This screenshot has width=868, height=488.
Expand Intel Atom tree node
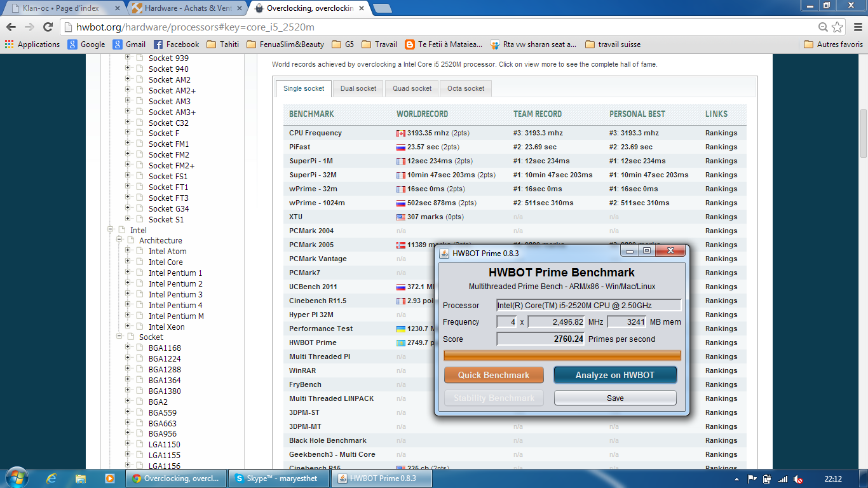point(128,251)
